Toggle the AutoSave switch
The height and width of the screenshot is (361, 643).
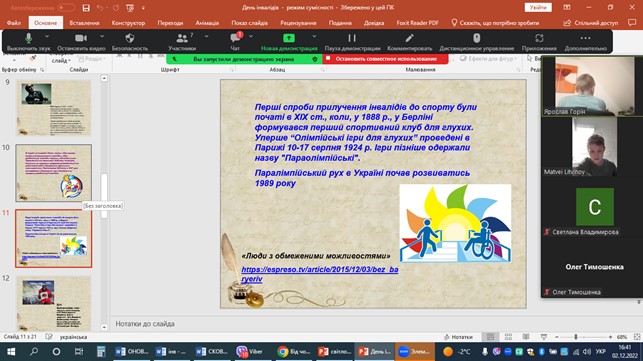66,8
